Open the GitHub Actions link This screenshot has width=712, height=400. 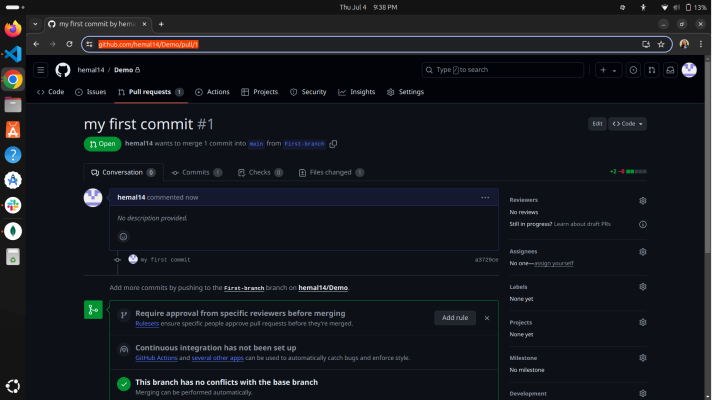pyautogui.click(x=156, y=358)
